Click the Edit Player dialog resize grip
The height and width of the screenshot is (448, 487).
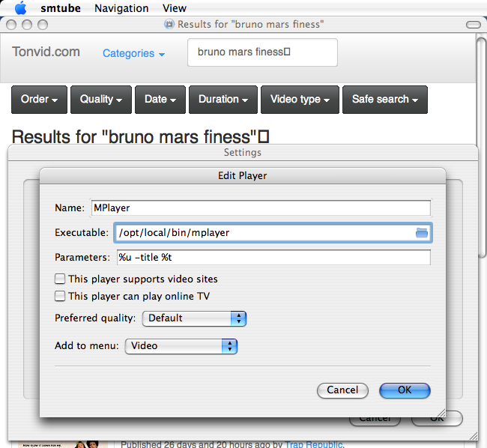click(441, 413)
